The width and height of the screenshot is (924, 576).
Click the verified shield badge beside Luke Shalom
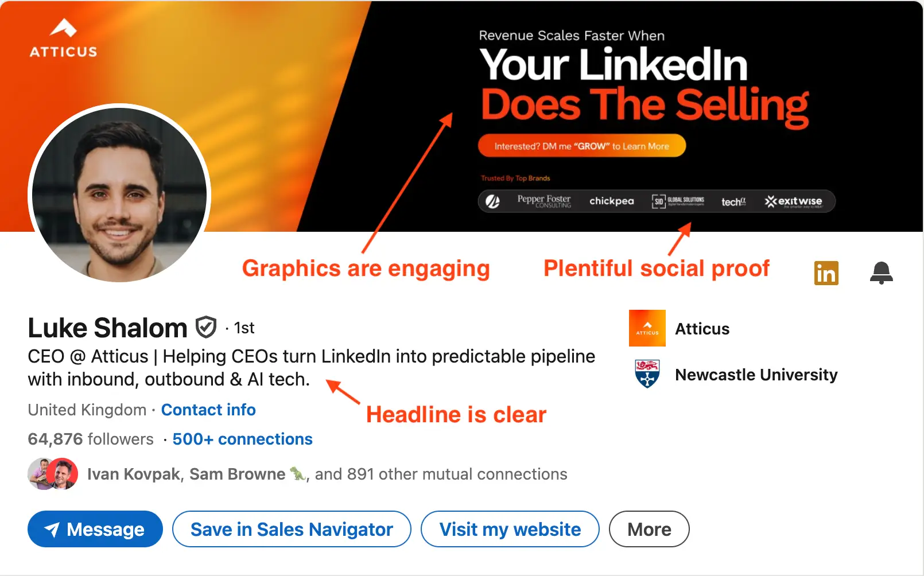pos(207,326)
